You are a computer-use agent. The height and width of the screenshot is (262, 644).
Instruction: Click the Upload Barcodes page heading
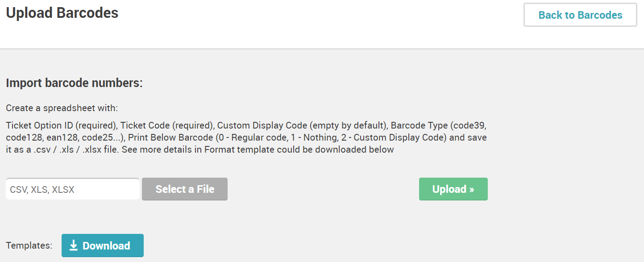[x=62, y=13]
